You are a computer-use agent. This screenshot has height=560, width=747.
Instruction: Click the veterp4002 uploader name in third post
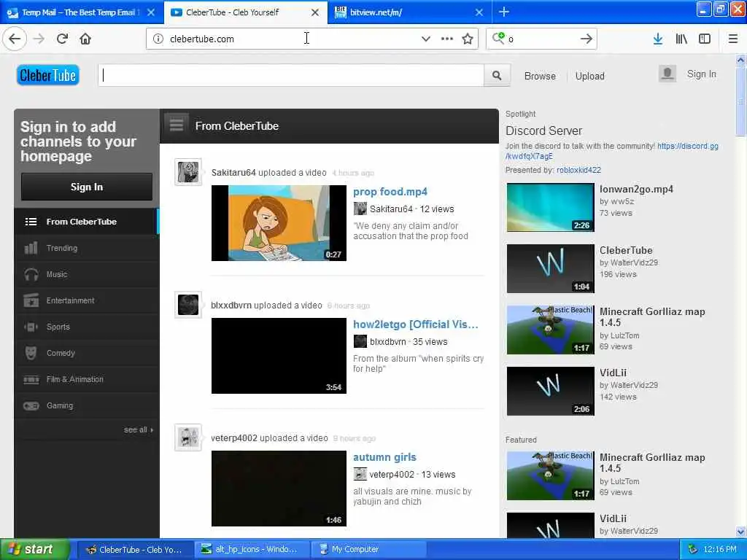(x=234, y=437)
